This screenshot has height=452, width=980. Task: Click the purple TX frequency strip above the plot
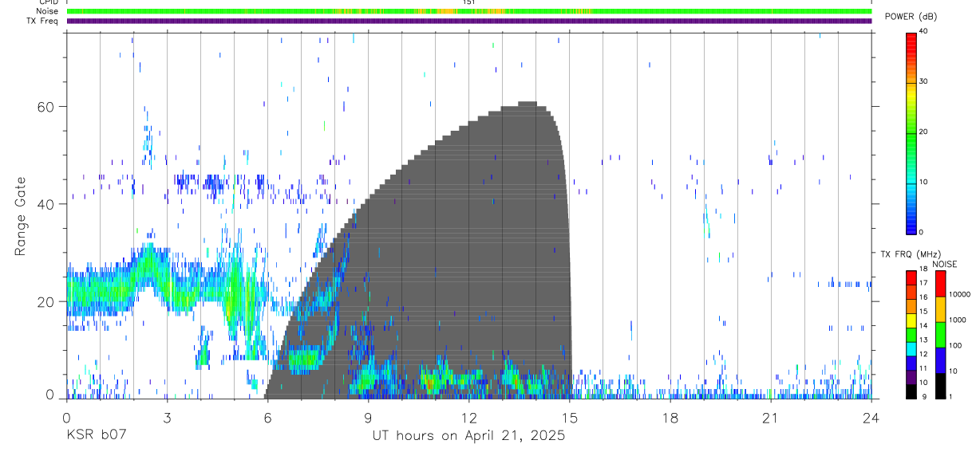point(468,21)
